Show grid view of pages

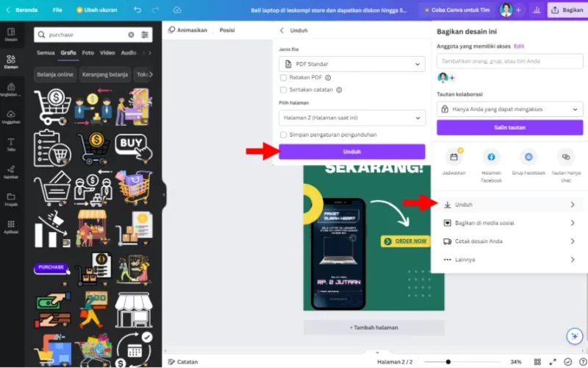(x=537, y=361)
